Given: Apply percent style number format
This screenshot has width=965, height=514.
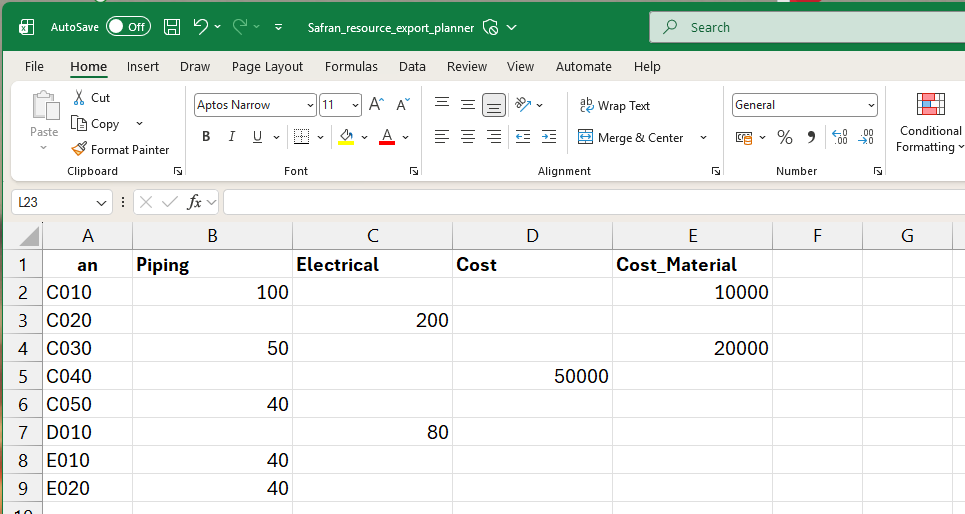Looking at the screenshot, I should point(785,137).
